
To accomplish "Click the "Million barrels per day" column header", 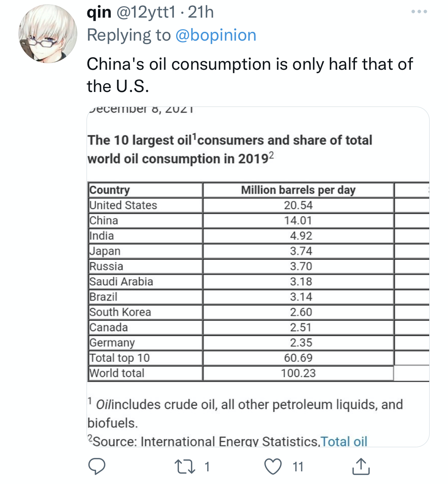I will (x=298, y=190).
